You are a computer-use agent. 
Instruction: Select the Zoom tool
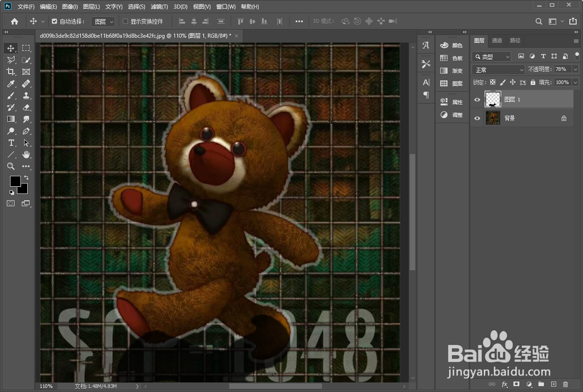(x=11, y=166)
